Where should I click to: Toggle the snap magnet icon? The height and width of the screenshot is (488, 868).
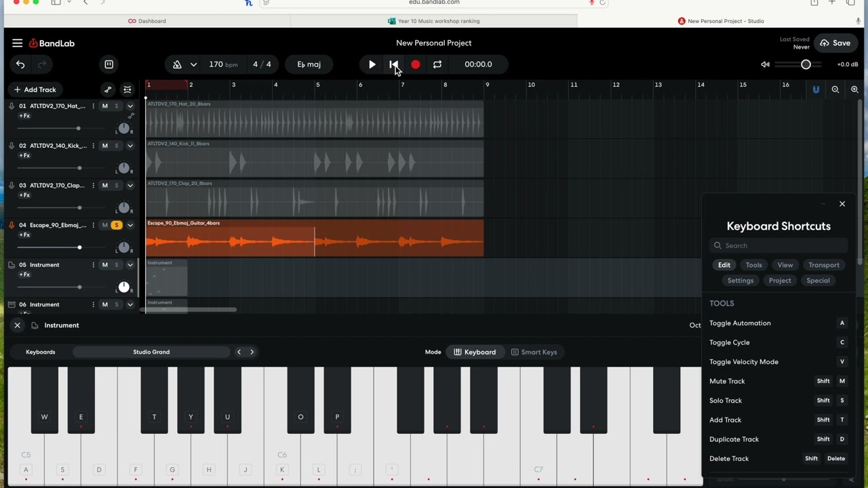(816, 89)
